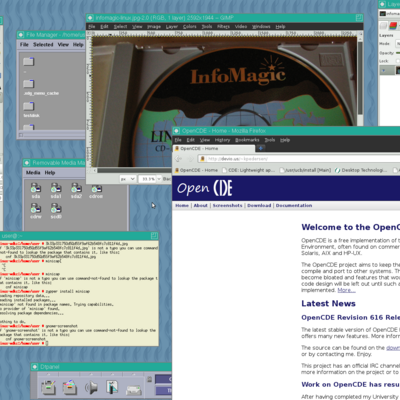This screenshot has height=400, width=400.
Task: Open the xdg_menu_cache folder icon
Action: pos(29,84)
